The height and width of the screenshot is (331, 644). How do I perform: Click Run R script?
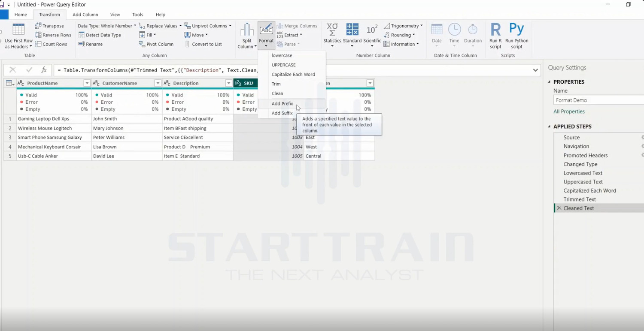(495, 36)
